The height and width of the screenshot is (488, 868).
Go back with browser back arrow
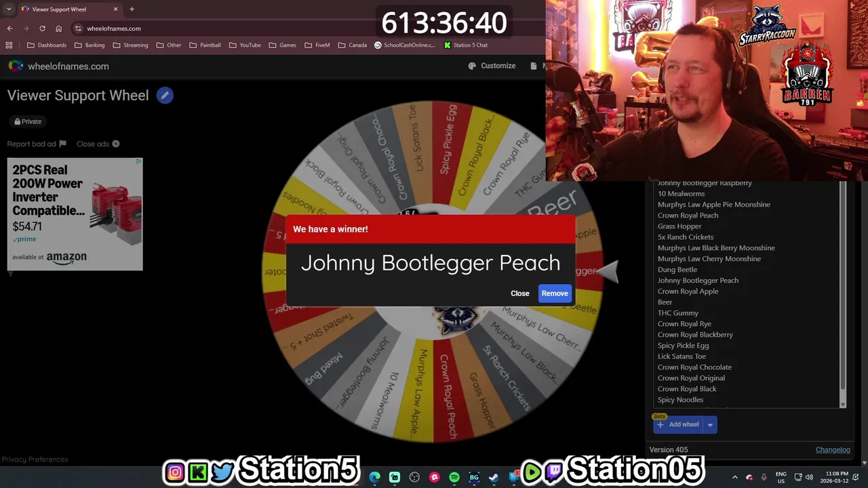point(9,28)
